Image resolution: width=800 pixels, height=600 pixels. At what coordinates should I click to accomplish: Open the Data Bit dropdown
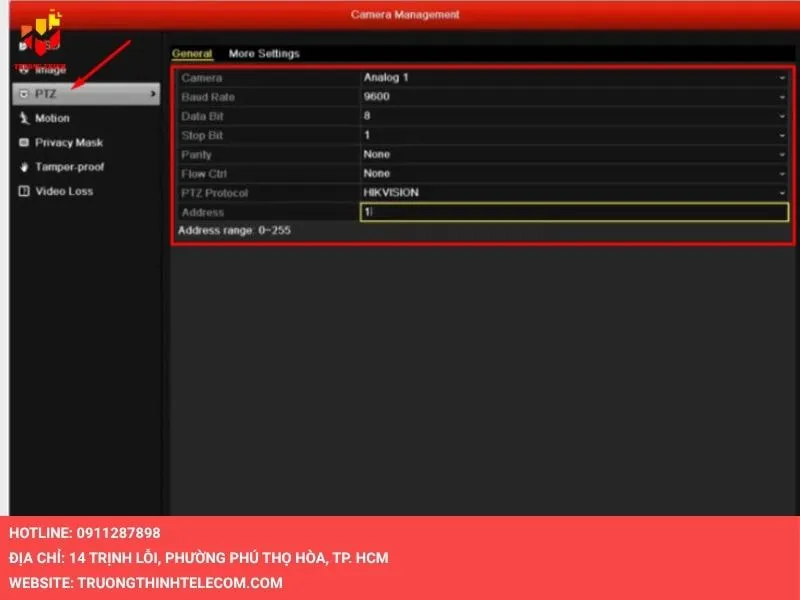click(574, 116)
